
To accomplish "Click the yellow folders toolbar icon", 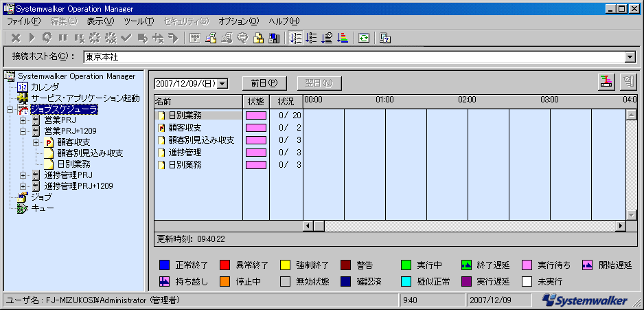I will [x=258, y=38].
